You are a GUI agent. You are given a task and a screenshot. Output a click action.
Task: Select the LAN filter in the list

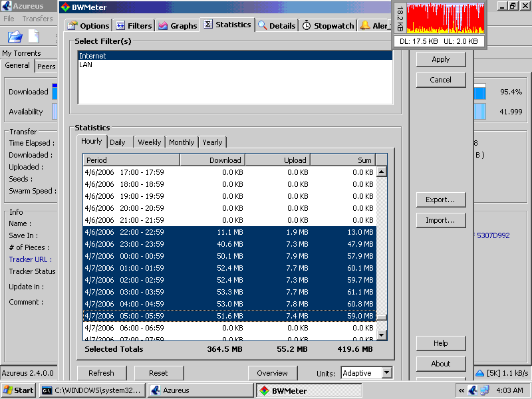(86, 65)
